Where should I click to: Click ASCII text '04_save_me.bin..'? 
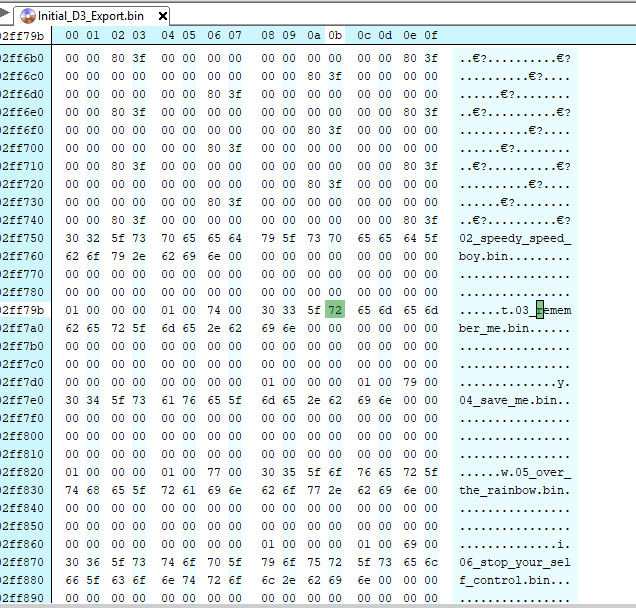515,400
